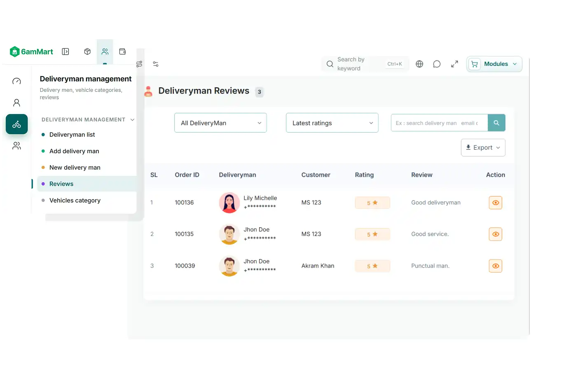Click the 6amMart logo
The height and width of the screenshot is (392, 580).
click(x=31, y=51)
